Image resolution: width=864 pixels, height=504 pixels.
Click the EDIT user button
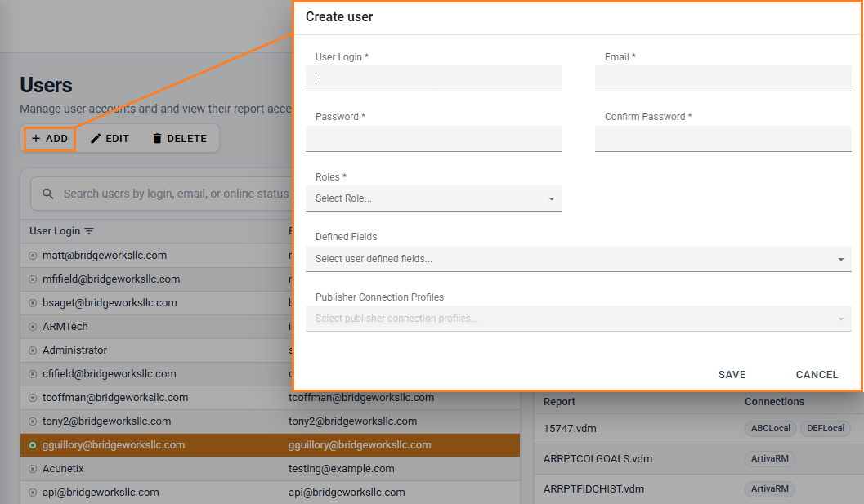click(x=110, y=138)
